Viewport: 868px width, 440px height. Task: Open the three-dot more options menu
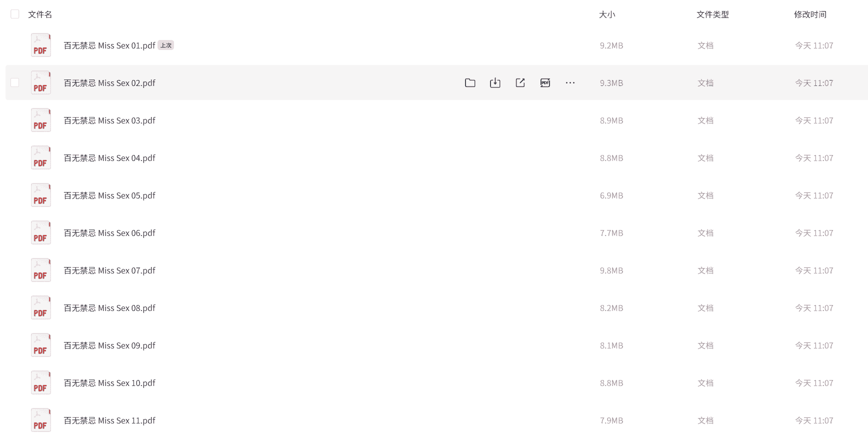[570, 83]
